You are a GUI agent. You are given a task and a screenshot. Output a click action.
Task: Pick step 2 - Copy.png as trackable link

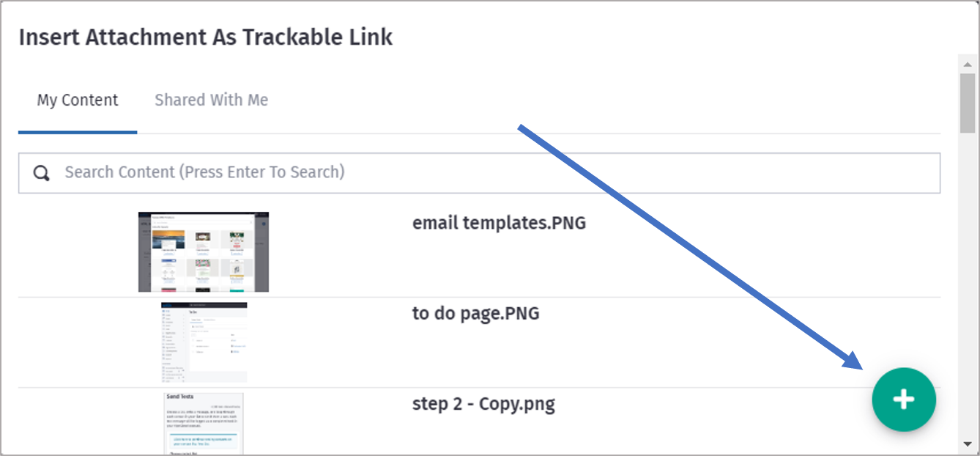pos(483,402)
